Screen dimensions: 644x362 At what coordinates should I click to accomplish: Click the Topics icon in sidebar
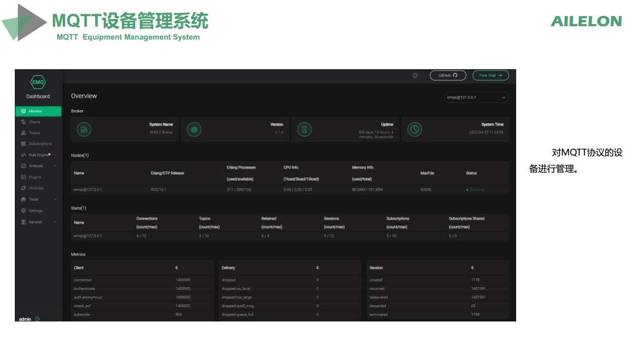(x=23, y=133)
